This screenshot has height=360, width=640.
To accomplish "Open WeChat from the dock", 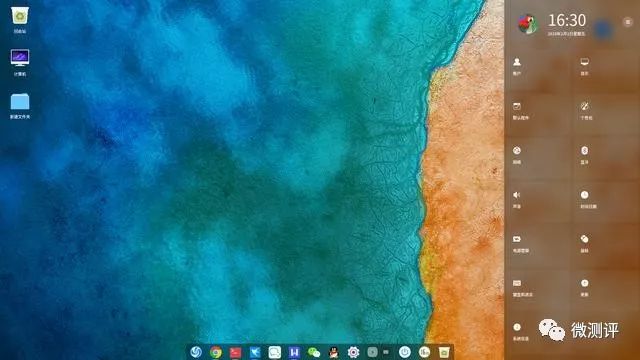I will point(314,352).
